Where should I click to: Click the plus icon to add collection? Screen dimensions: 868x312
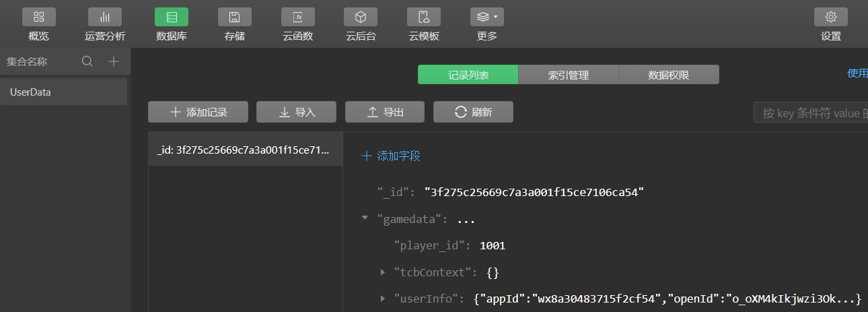(114, 61)
